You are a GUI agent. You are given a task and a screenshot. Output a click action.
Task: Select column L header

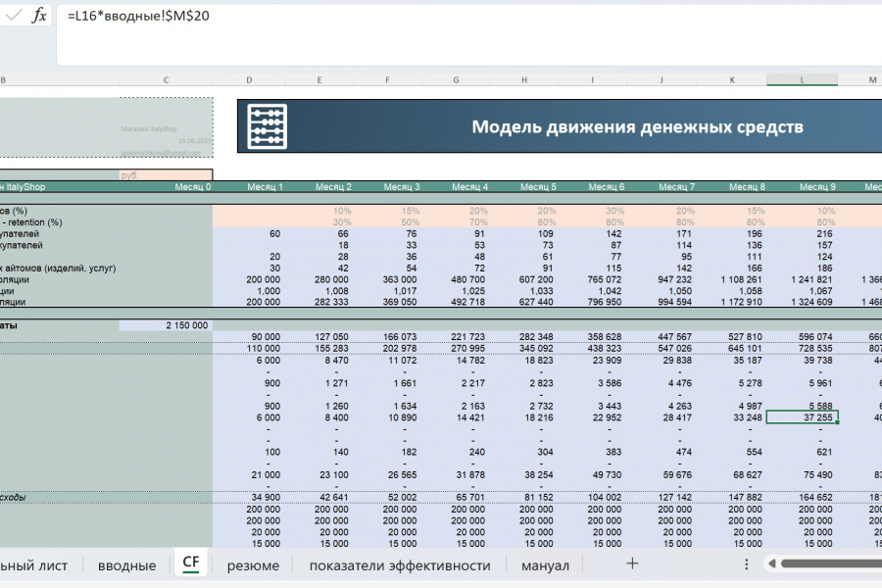(x=802, y=80)
